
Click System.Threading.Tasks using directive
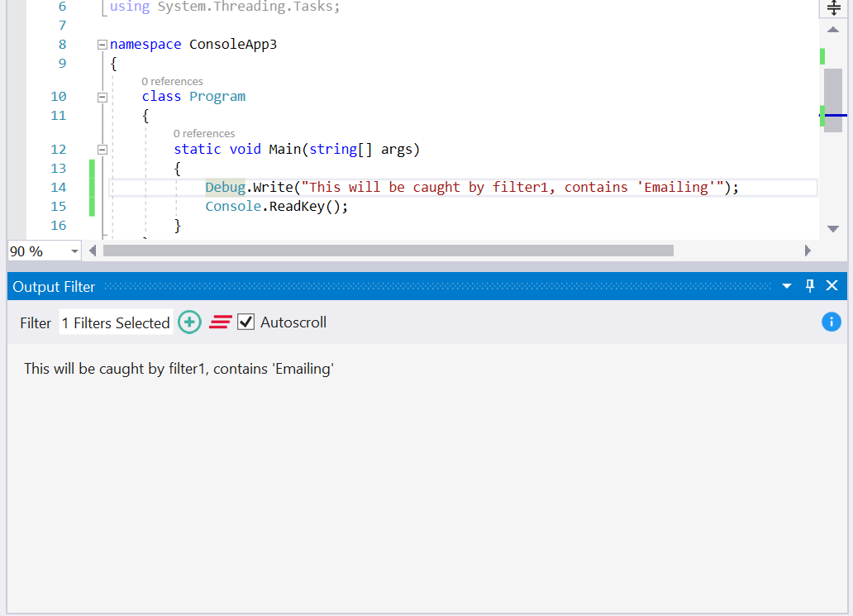pos(249,7)
